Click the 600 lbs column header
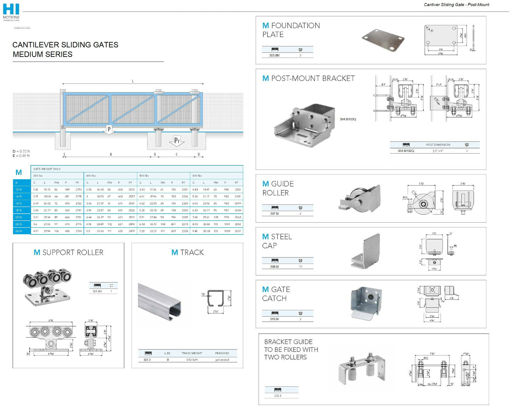 197,175
